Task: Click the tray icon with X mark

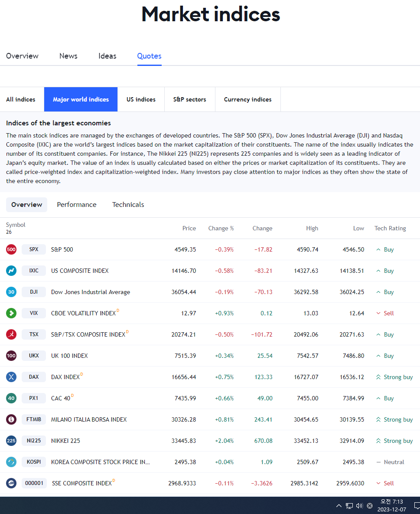Action: [x=370, y=505]
